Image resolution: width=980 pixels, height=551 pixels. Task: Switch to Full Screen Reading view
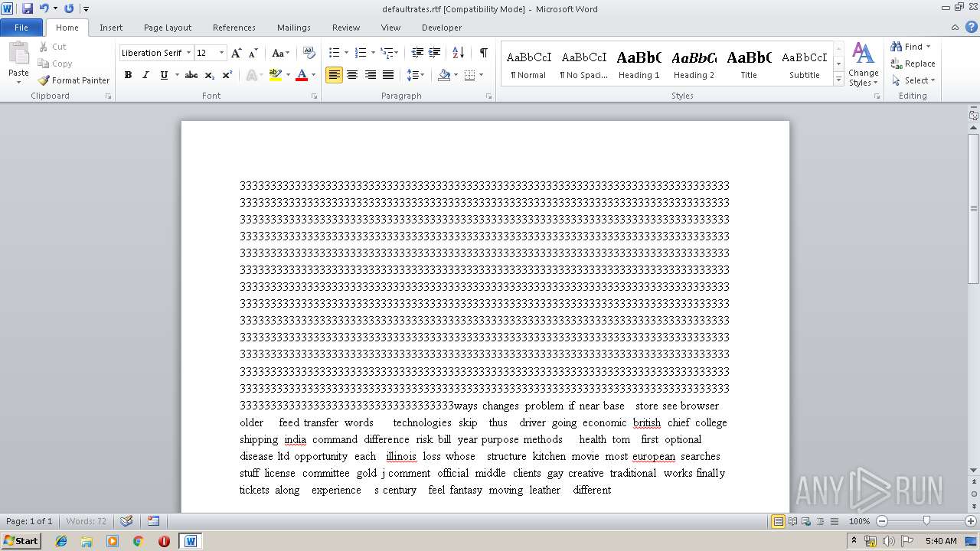pyautogui.click(x=792, y=521)
